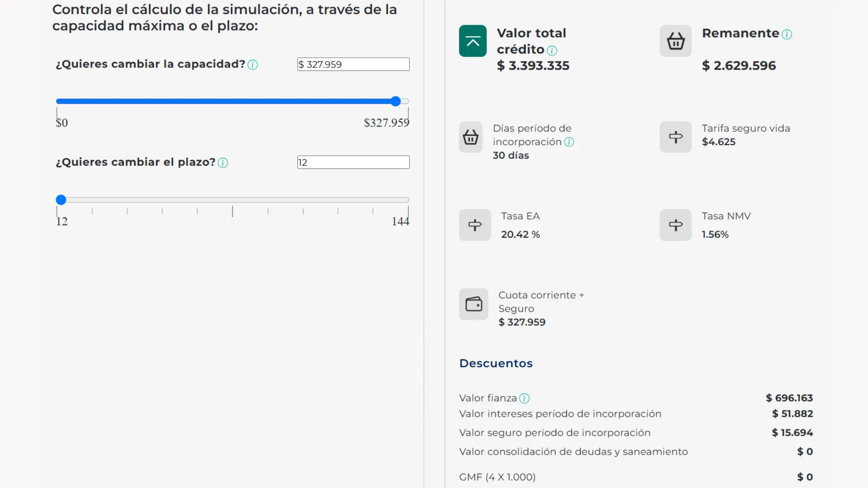Click the capacidad amount input field

coord(353,64)
